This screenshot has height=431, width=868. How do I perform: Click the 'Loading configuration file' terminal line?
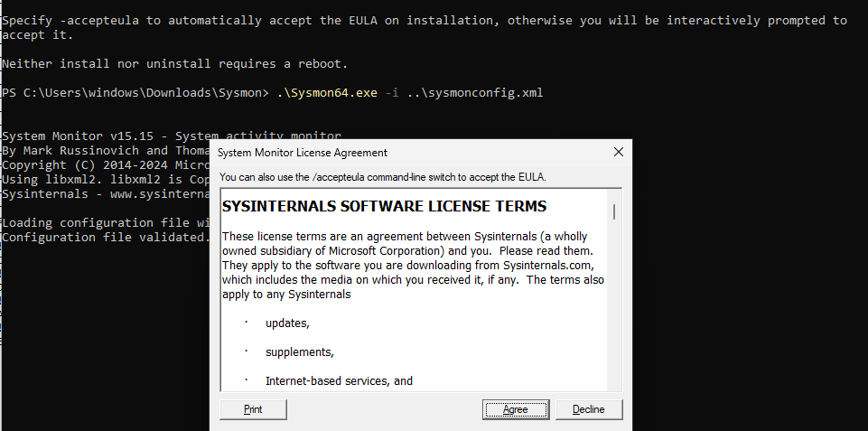[106, 222]
